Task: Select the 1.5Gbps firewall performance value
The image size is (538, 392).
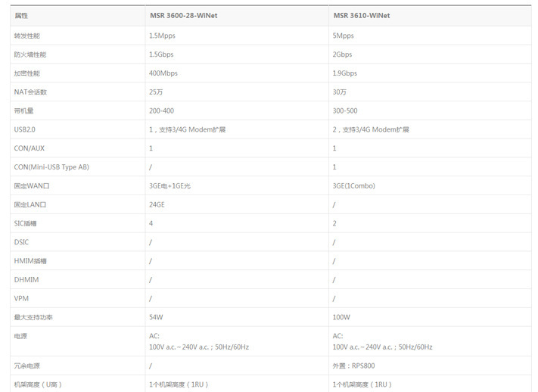Action: click(x=161, y=54)
